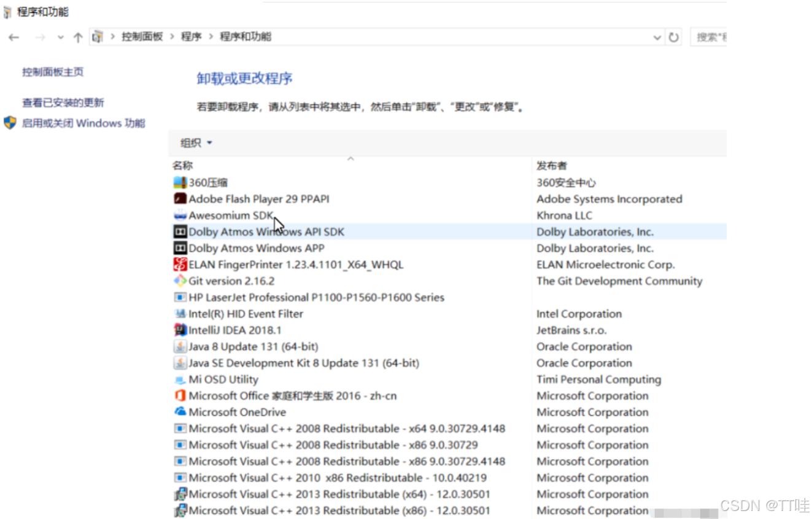Open the address bar history dropdown

click(x=657, y=37)
